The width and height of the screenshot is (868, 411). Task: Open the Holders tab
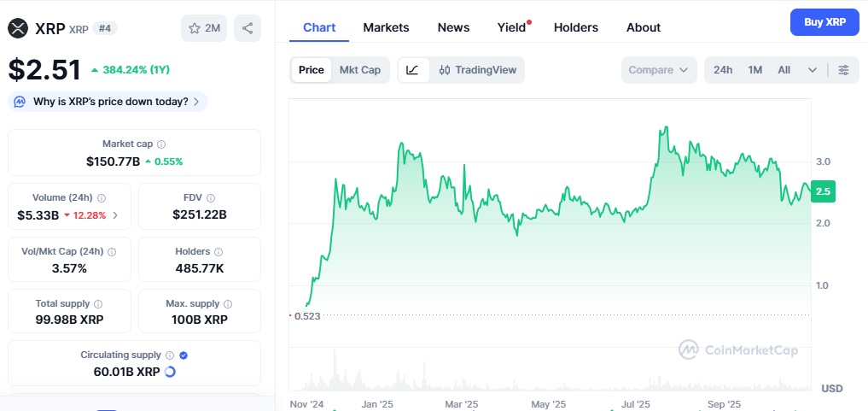point(576,27)
